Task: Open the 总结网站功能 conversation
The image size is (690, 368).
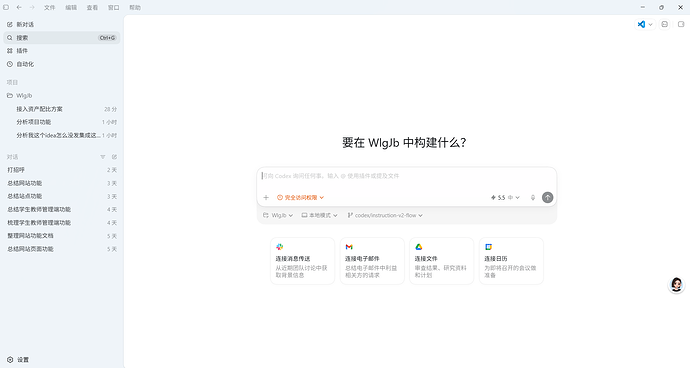Action: tap(62, 183)
